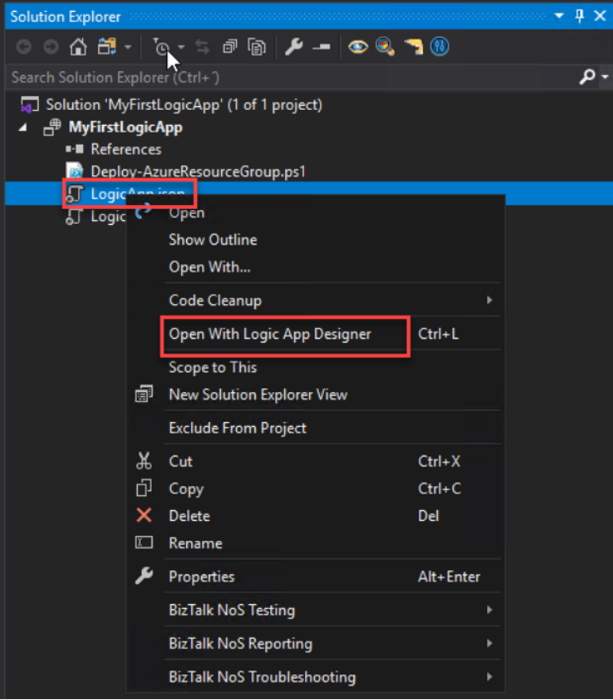613x700 pixels.
Task: Click the Collapse All toolbar icon
Action: 230,48
